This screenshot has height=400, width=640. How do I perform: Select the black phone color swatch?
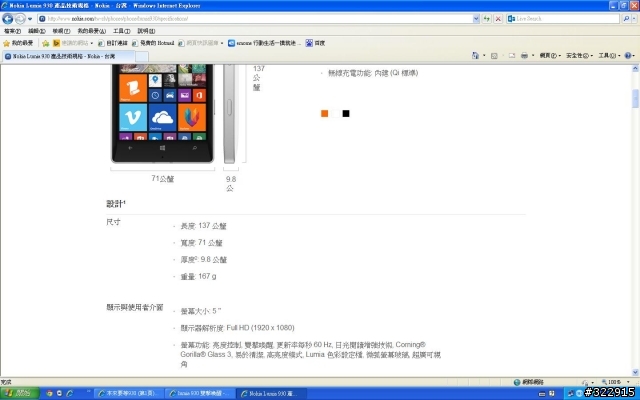[346, 113]
